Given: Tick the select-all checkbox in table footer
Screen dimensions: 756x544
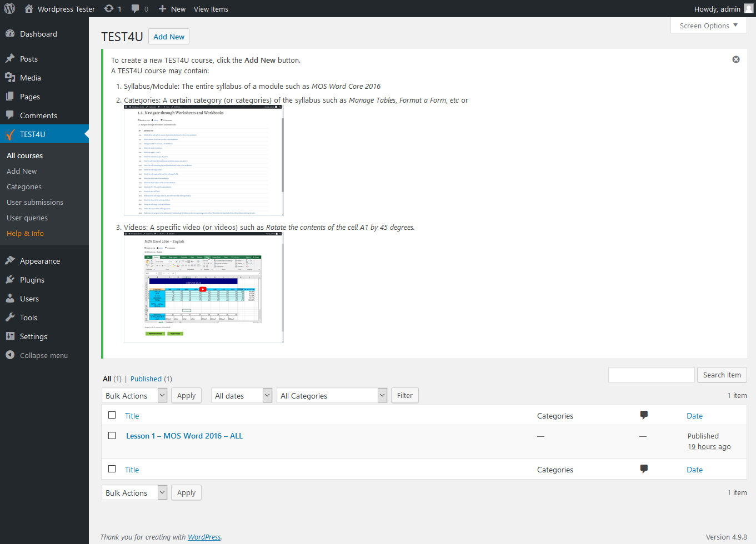Looking at the screenshot, I should tap(112, 469).
